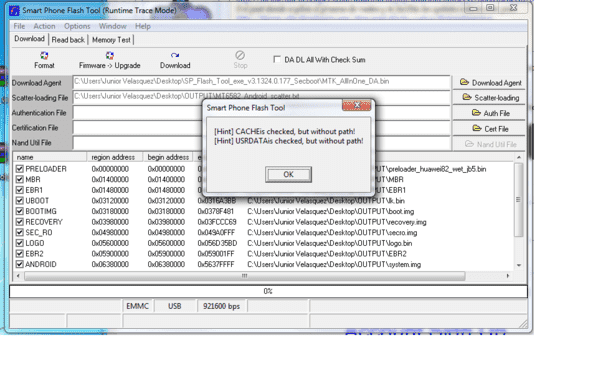Screen dimensions: 598x383
Task: Enable DA DL All With Check Sum
Action: point(277,59)
